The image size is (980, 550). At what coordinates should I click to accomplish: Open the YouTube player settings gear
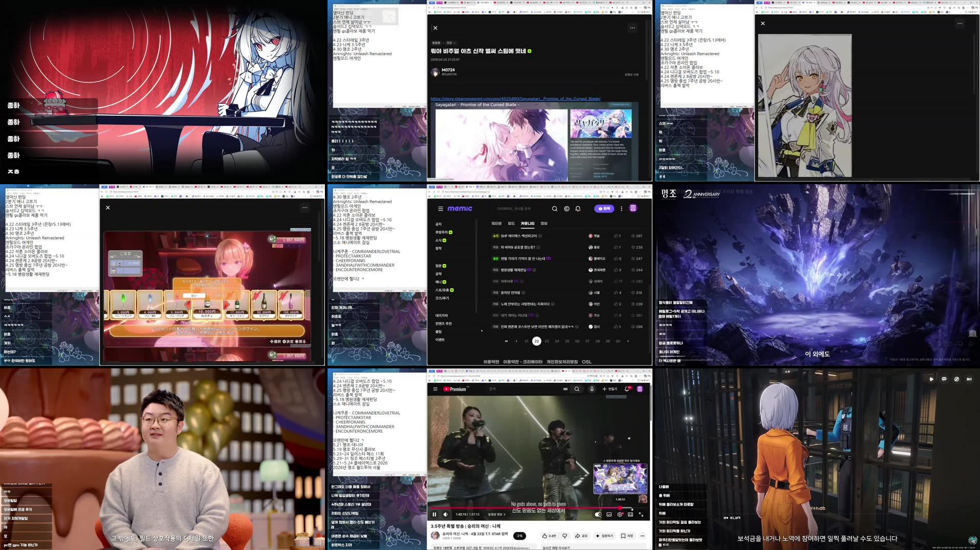tap(620, 515)
